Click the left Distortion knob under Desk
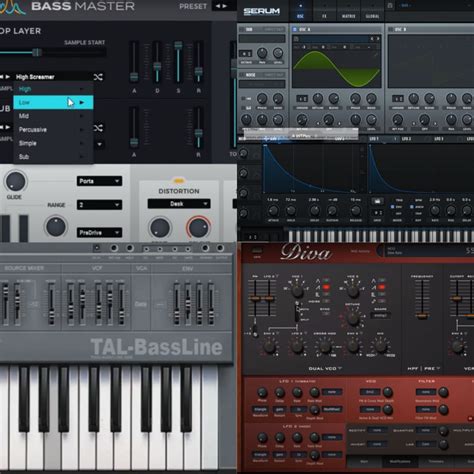This screenshot has height=474, width=474. click(160, 228)
